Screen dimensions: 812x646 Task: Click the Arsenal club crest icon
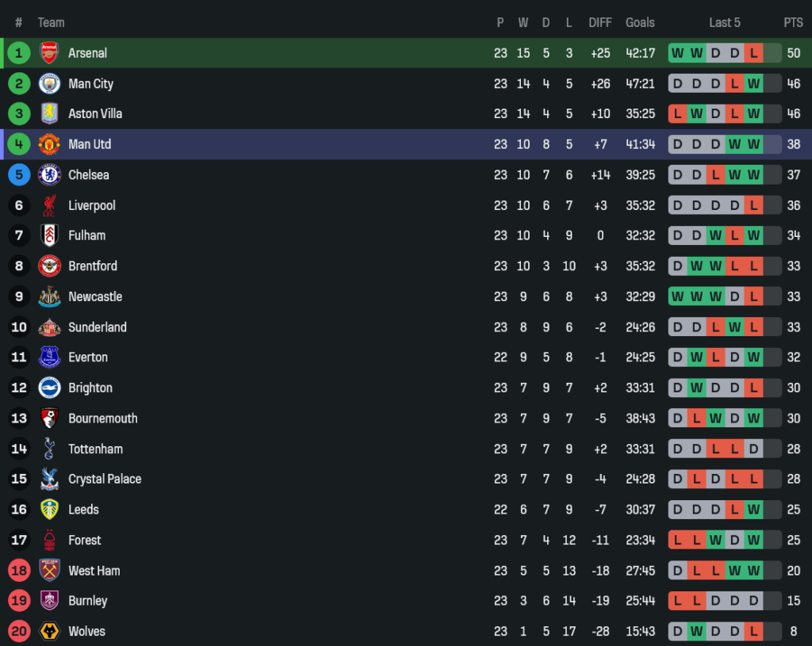coord(49,53)
